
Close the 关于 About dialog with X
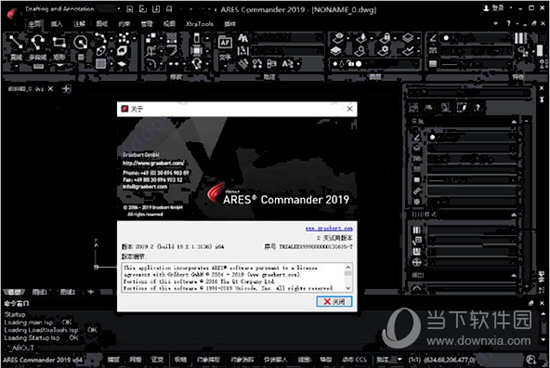click(x=350, y=109)
